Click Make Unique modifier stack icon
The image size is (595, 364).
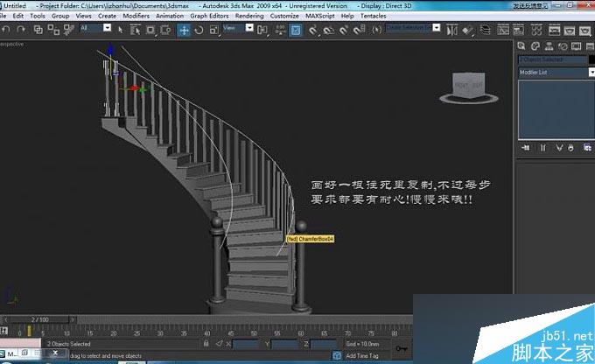pyautogui.click(x=559, y=148)
